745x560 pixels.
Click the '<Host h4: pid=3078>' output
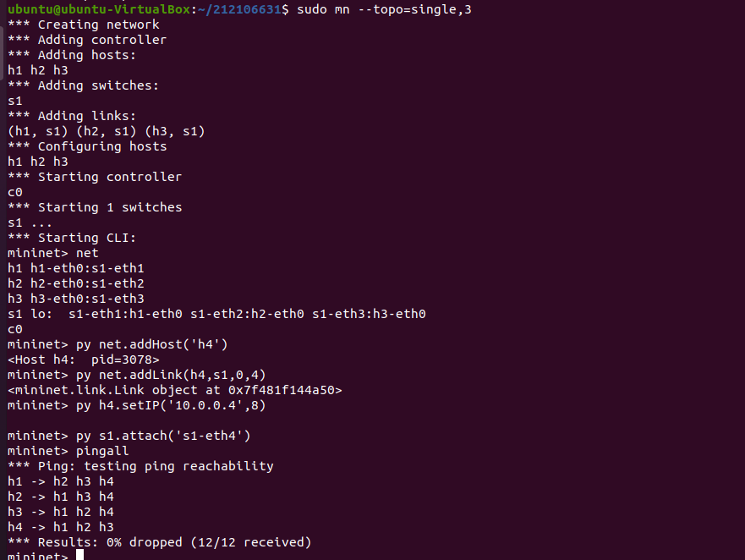(83, 360)
